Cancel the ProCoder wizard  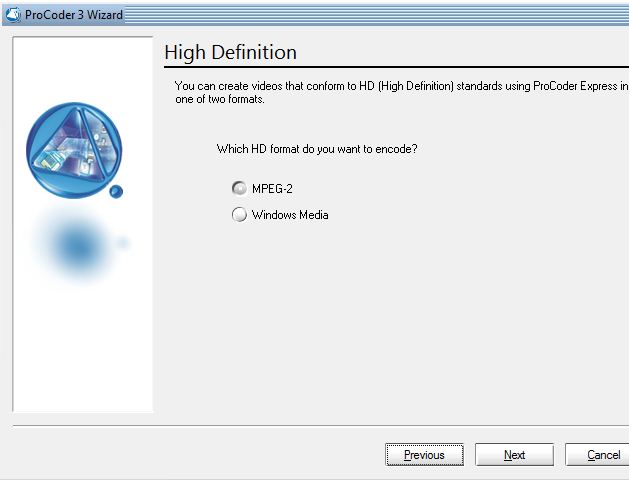point(598,455)
